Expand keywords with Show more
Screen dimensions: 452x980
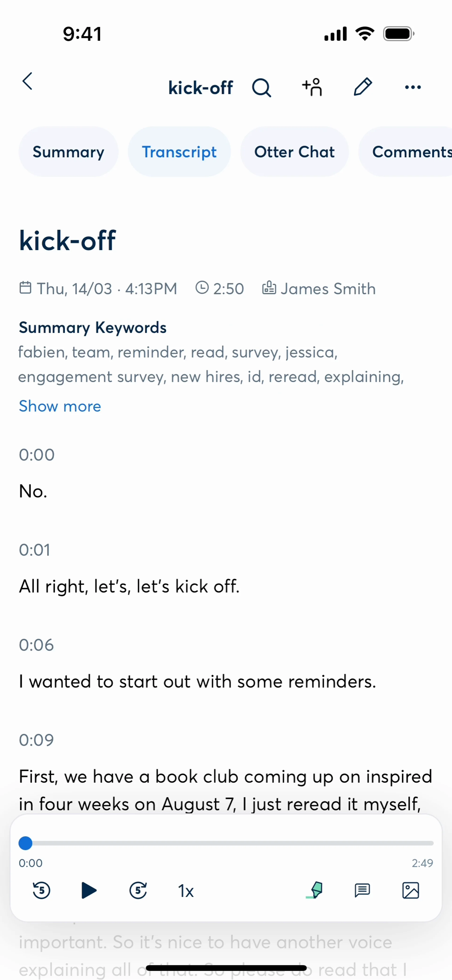60,406
